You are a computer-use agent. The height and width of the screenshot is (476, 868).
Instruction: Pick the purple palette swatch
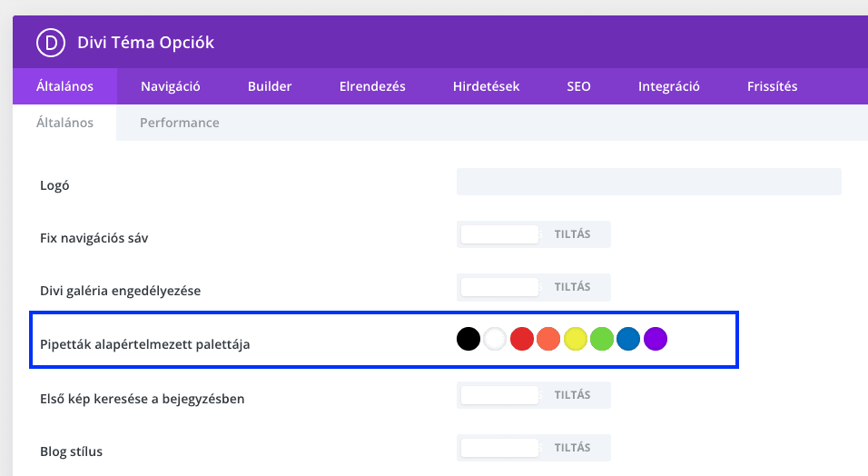point(656,339)
